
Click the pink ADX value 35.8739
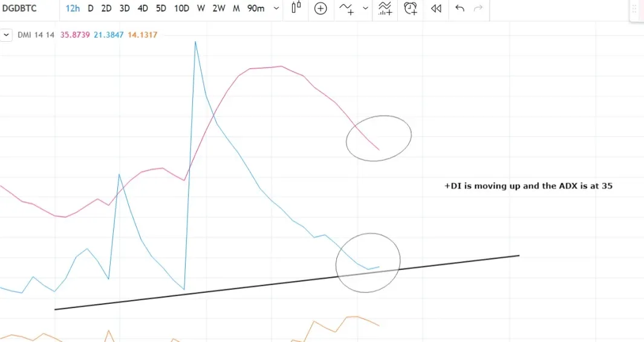tap(75, 35)
